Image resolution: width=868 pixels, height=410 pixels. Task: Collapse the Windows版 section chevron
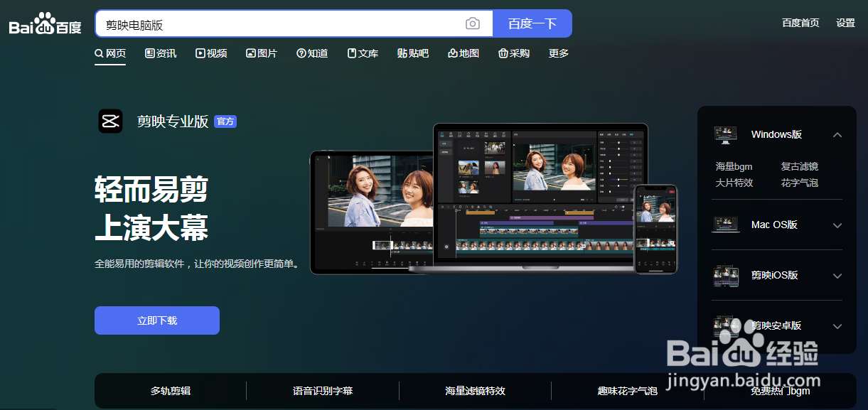coord(837,135)
